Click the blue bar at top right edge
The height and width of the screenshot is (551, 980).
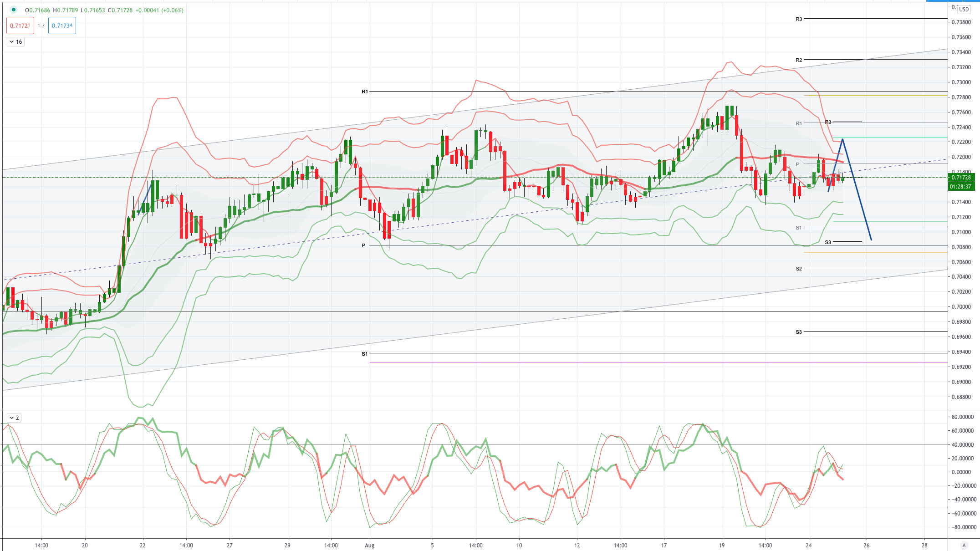pyautogui.click(x=953, y=1)
